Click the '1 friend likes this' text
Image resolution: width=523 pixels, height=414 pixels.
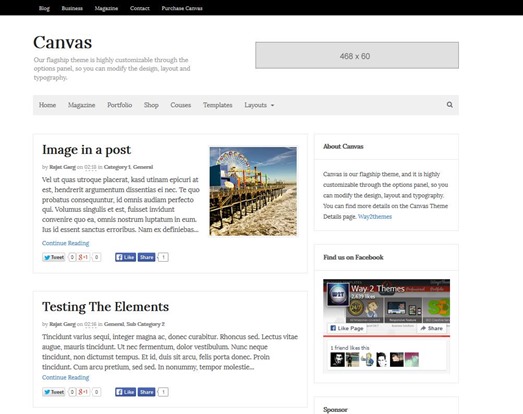pos(350,348)
